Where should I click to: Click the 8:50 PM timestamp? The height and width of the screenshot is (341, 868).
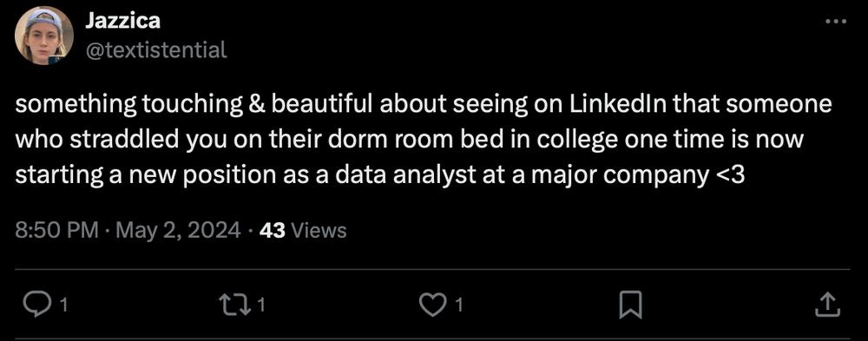(57, 230)
